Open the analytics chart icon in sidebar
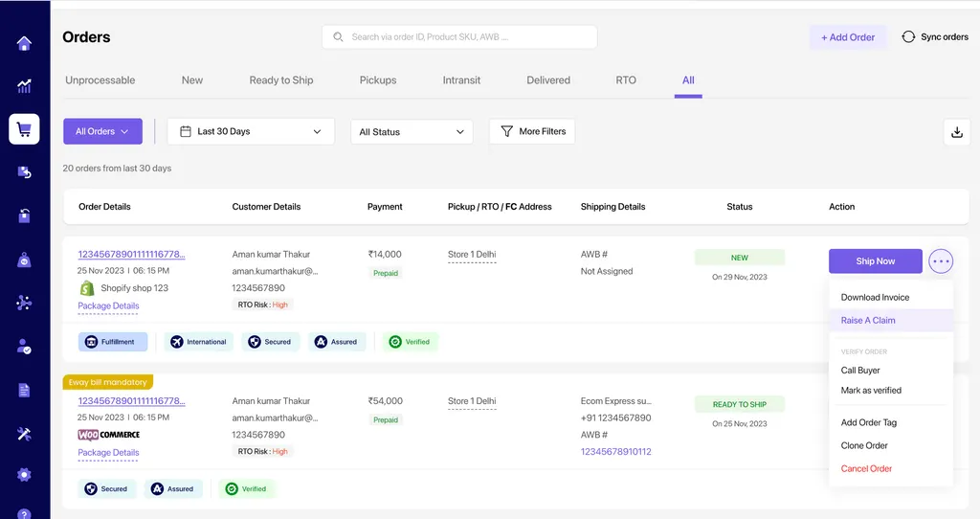 click(24, 86)
